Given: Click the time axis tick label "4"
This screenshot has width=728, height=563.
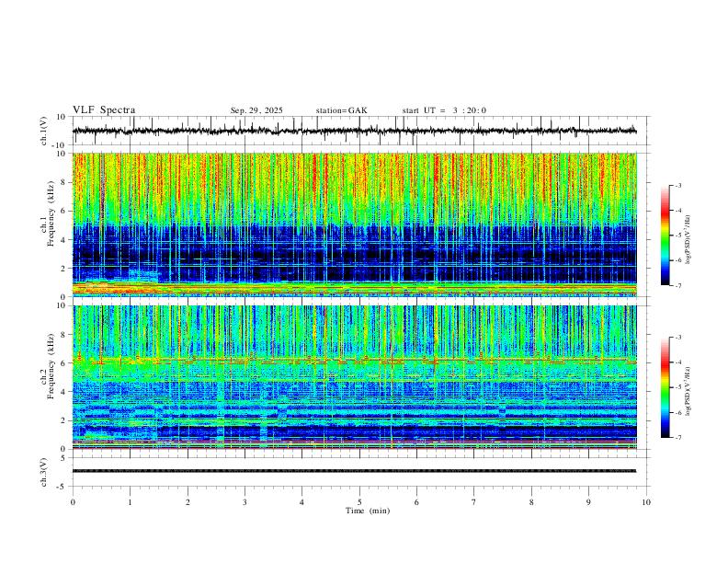Looking at the screenshot, I should coord(302,502).
